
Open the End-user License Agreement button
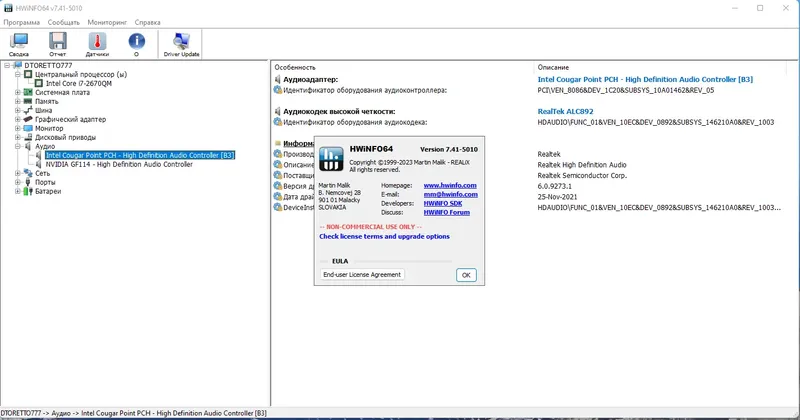362,275
